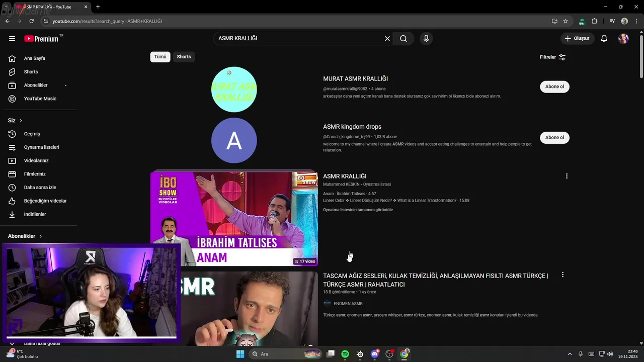Expand the Siz section chevron
644x362 pixels.
21,121
